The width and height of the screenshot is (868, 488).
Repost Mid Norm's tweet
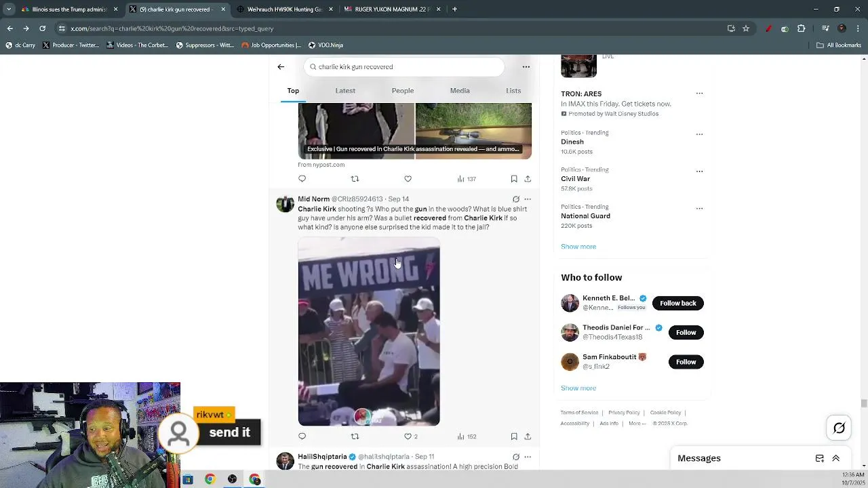[355, 436]
